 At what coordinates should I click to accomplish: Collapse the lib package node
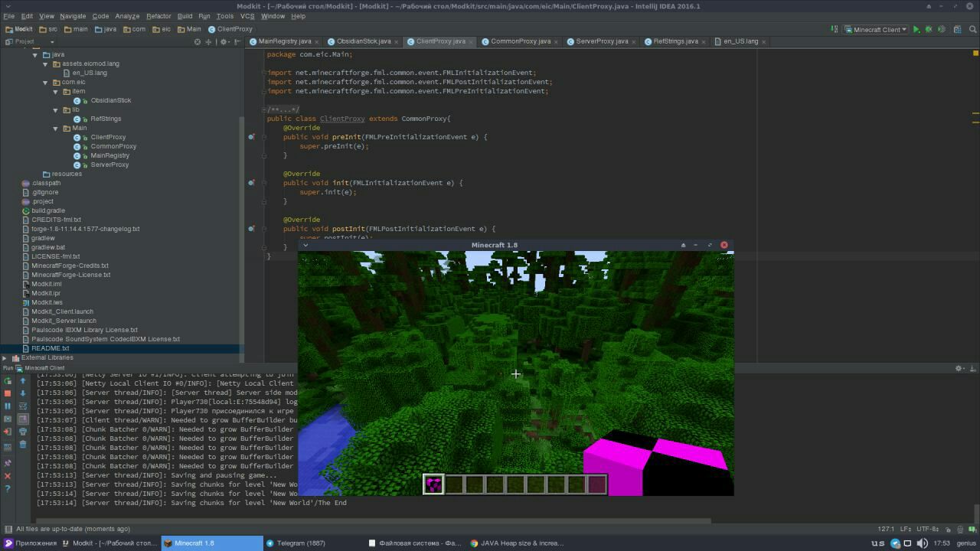56,109
